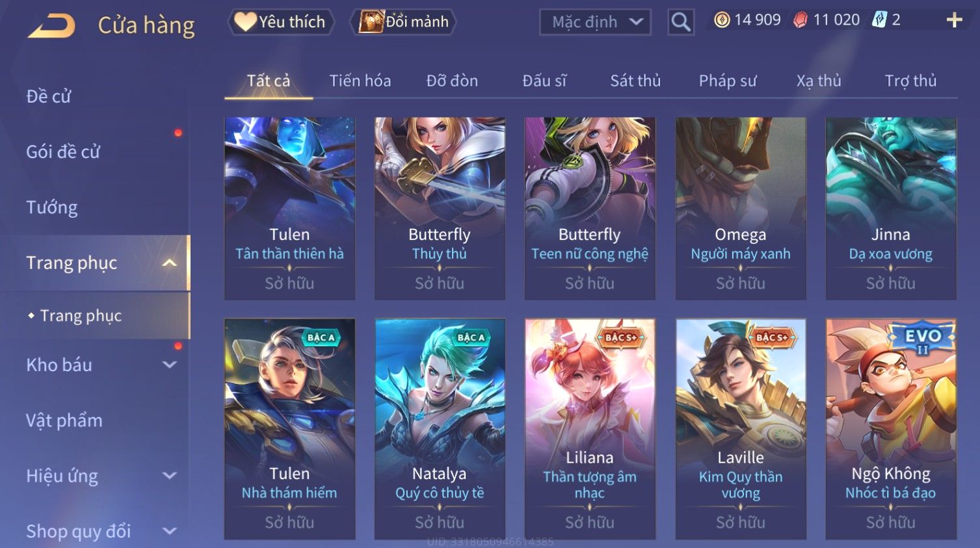Select the Pháp sư tab
This screenshot has width=980, height=548.
click(727, 81)
